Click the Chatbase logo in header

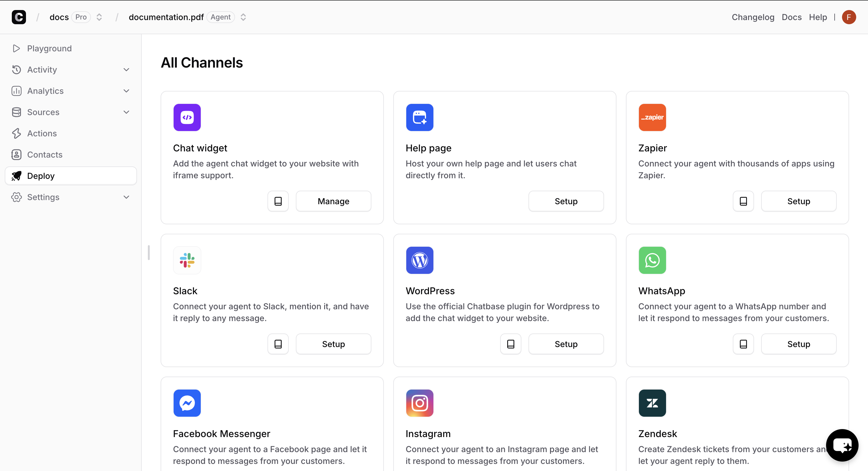tap(19, 17)
